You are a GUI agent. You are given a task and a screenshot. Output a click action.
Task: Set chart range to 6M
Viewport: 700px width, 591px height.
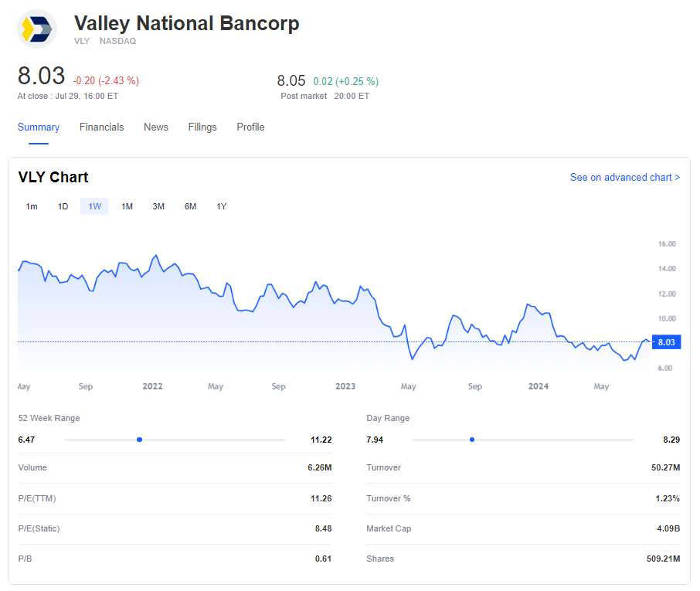(x=190, y=206)
